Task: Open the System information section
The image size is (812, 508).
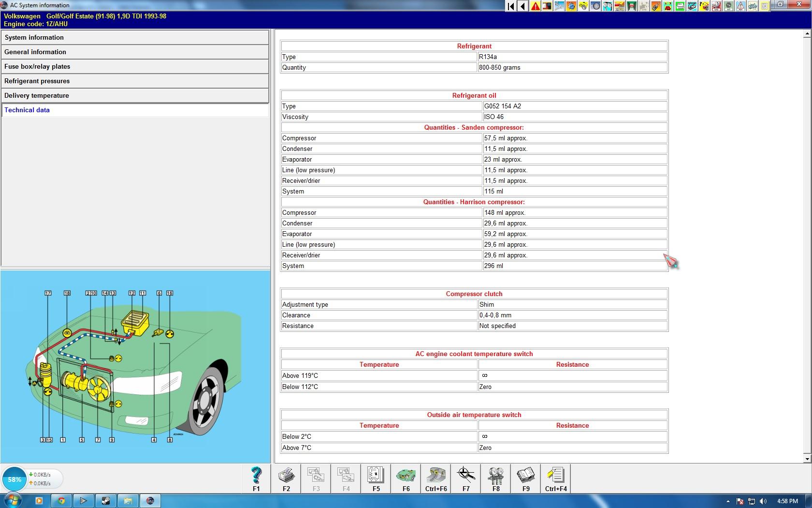Action: pyautogui.click(x=135, y=37)
